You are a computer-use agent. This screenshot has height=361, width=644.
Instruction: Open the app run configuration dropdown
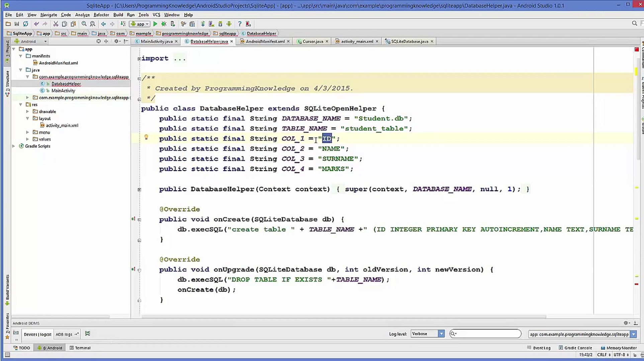point(140,24)
